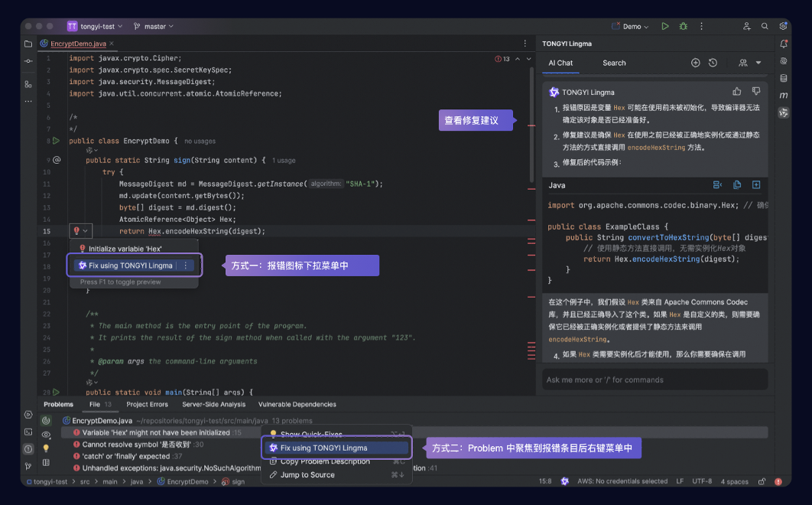Screen dimensions: 812x505
Task: Open the Terminal tool window
Action: pos(28,432)
